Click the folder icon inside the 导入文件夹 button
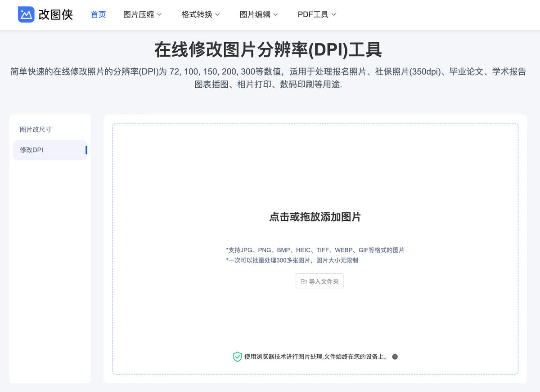This screenshot has height=392, width=540. (x=304, y=281)
